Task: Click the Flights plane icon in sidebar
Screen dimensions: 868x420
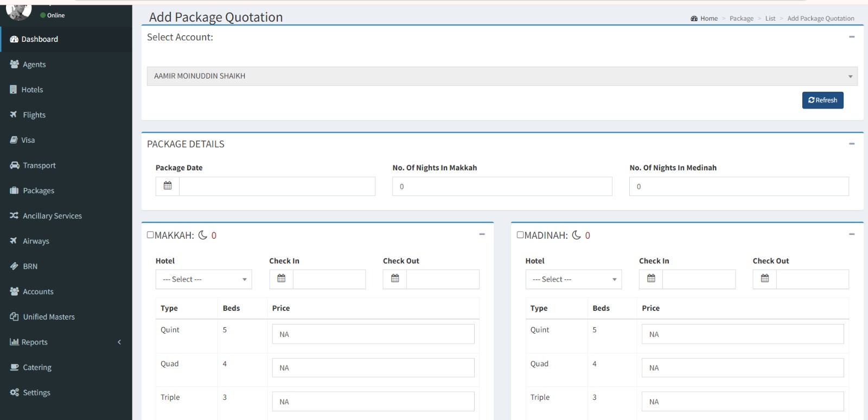Action: (x=14, y=114)
